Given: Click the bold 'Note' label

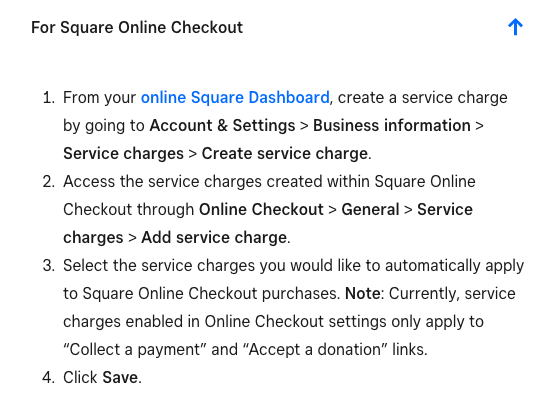Looking at the screenshot, I should tap(363, 294).
